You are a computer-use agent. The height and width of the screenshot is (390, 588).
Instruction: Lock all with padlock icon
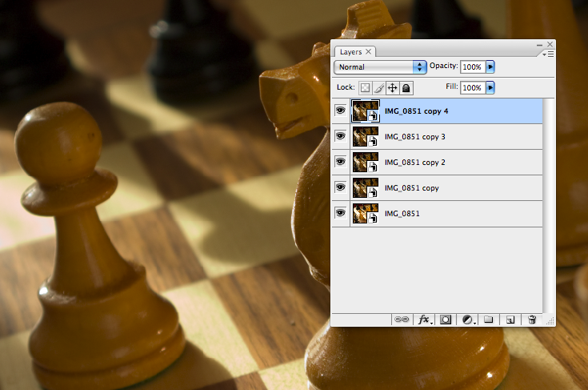[406, 88]
